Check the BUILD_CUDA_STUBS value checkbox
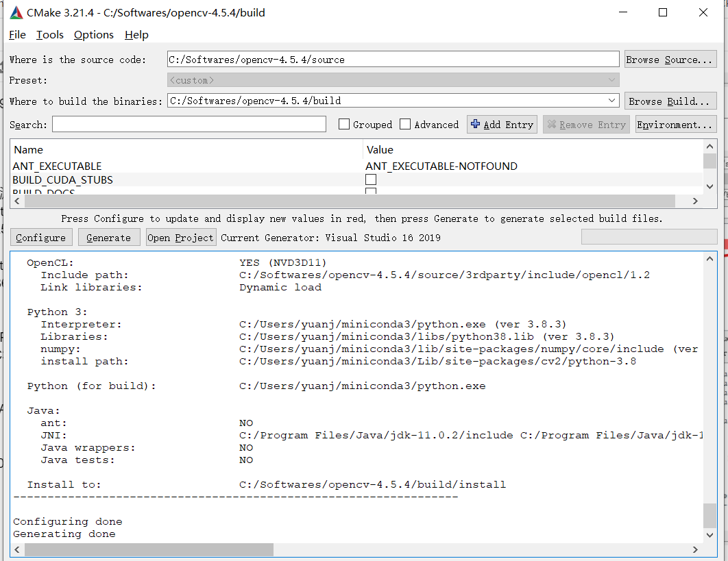Viewport: 728px width, 561px height. [370, 179]
